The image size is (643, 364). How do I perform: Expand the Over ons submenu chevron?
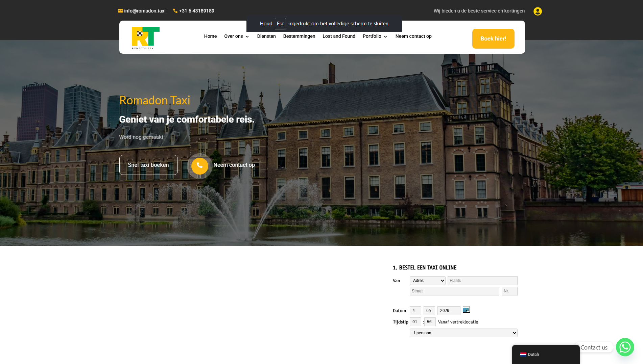[247, 37]
